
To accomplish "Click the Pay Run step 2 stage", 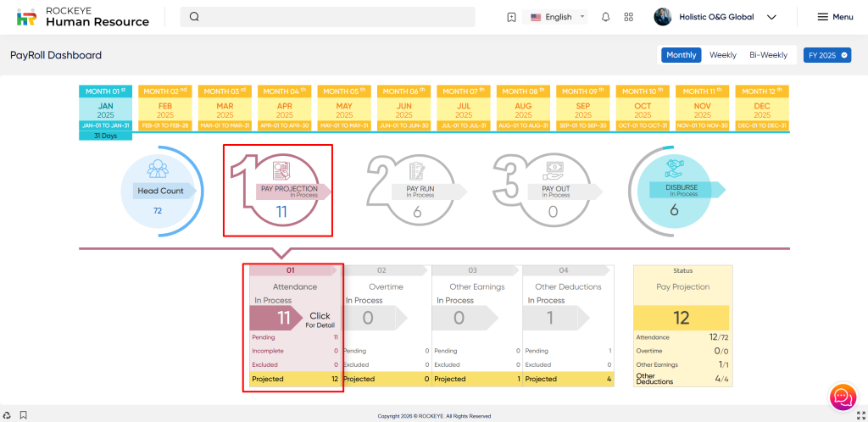I will [x=417, y=193].
